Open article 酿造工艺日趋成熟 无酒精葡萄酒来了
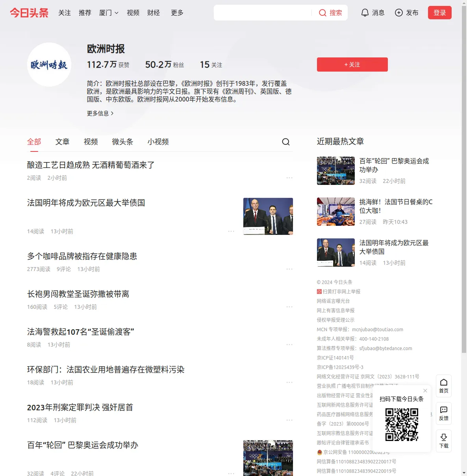The width and height of the screenshot is (467, 476). click(x=91, y=165)
